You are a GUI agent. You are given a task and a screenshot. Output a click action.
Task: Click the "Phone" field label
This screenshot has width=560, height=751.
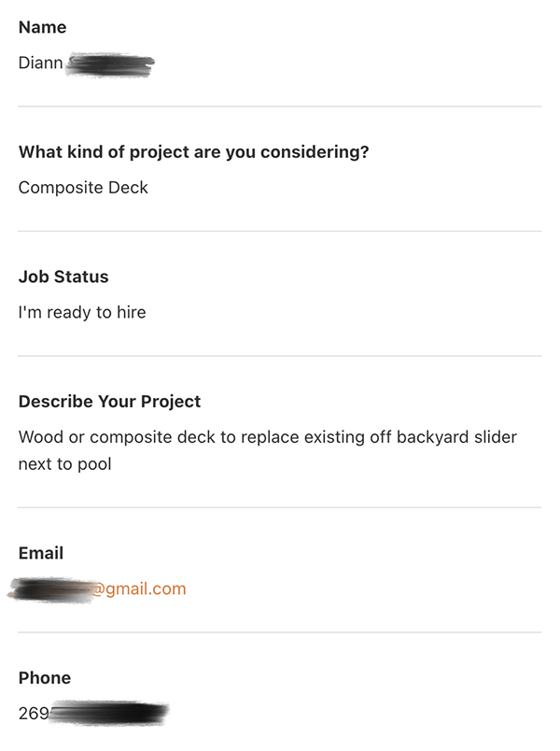tap(45, 678)
